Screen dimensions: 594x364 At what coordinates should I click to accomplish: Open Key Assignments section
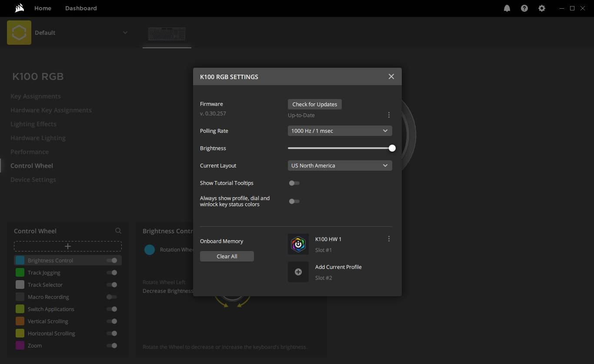pyautogui.click(x=36, y=96)
